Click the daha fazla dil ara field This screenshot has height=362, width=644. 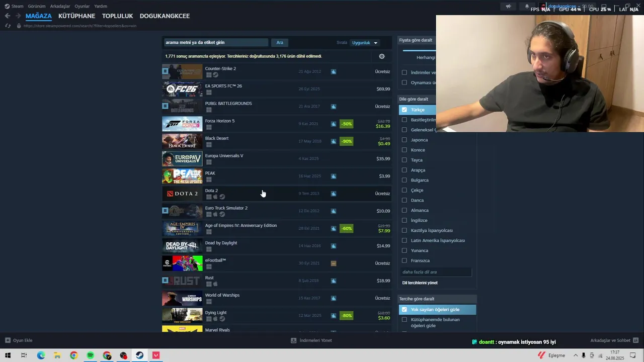436,272
